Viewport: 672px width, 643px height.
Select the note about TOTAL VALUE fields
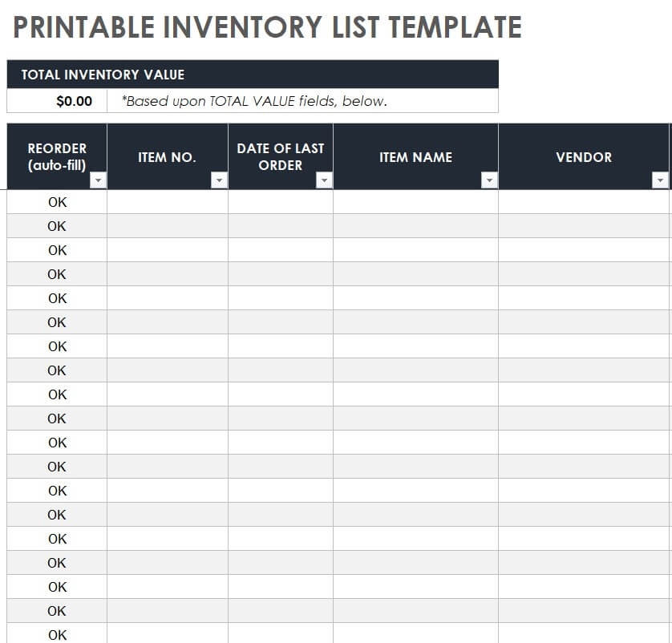[253, 101]
